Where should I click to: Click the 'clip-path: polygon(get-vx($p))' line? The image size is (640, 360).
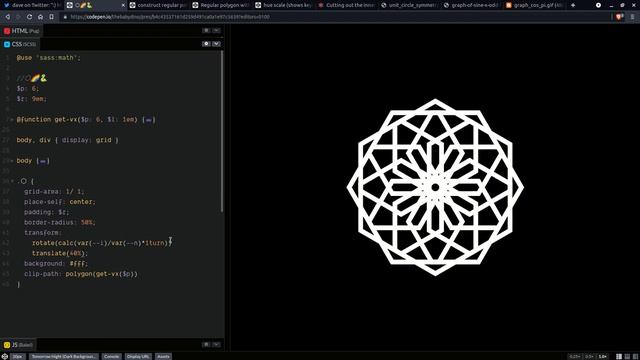click(81, 274)
